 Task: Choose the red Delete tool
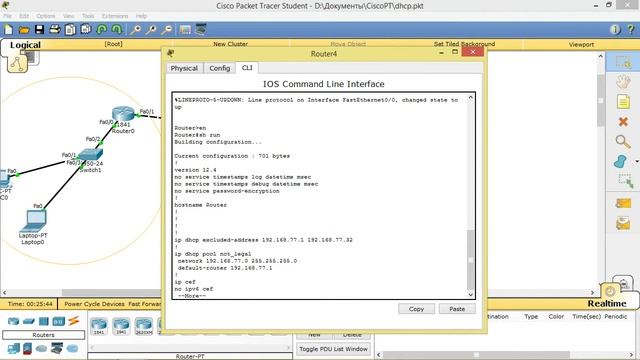coord(623,121)
